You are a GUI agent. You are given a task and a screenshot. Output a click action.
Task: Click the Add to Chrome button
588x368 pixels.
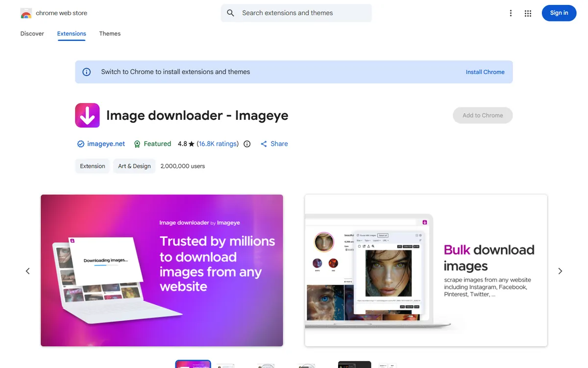[x=483, y=115]
